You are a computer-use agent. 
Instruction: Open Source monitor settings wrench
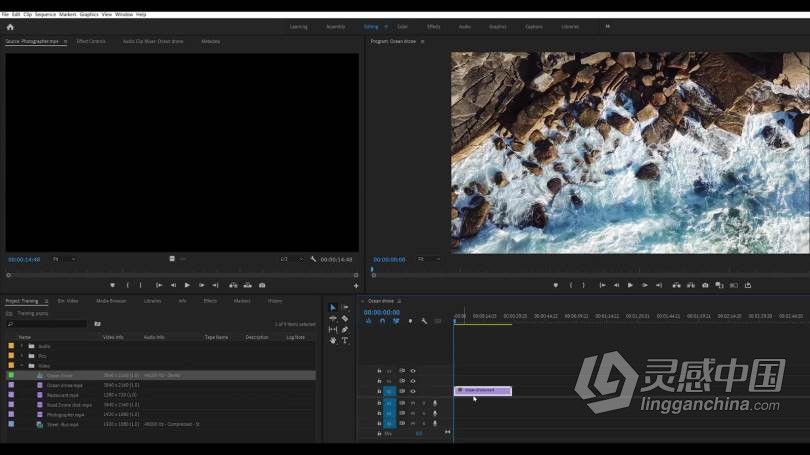coord(313,259)
